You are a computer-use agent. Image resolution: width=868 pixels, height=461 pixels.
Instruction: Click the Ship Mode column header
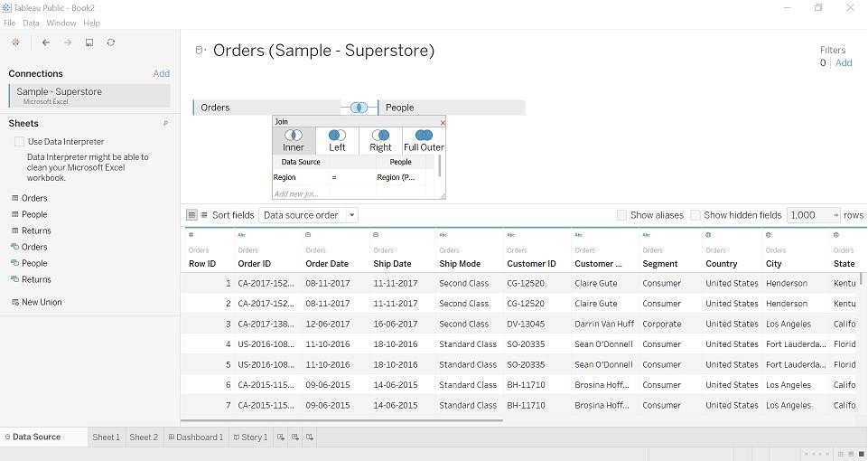coord(460,264)
